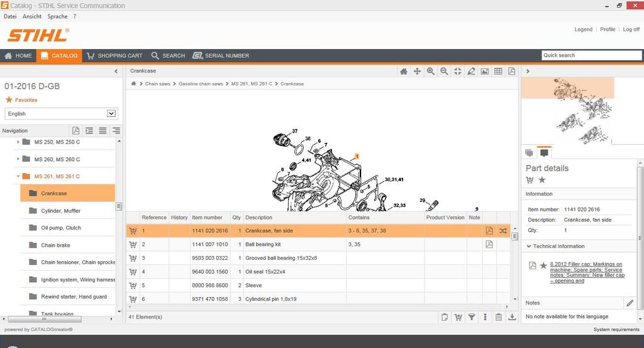
Task: Add Grooved ball bearing row to cart
Action: click(x=133, y=258)
